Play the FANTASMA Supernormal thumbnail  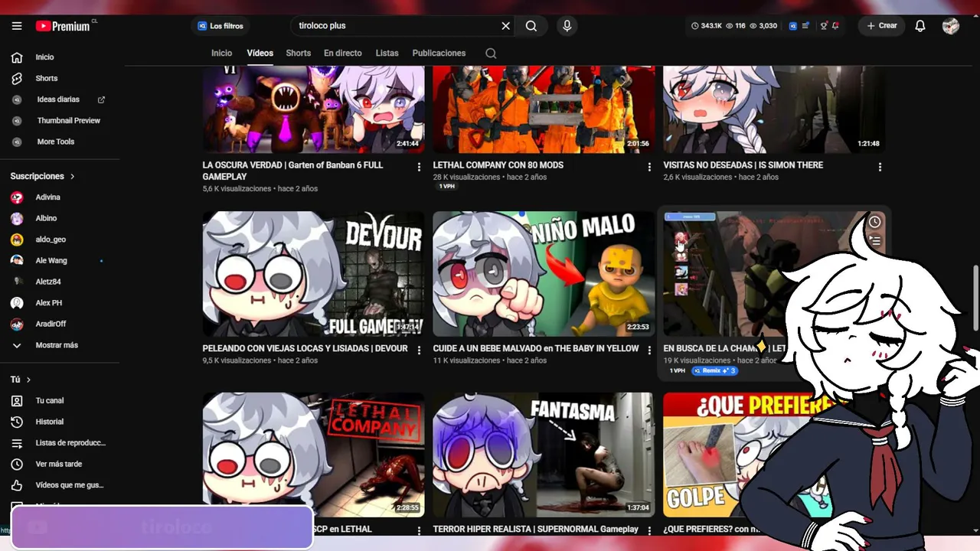click(x=544, y=455)
